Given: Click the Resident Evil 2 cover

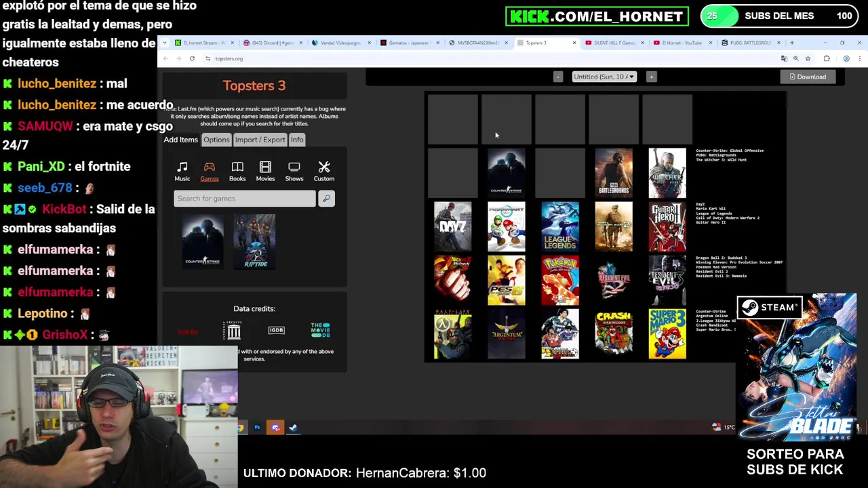Looking at the screenshot, I should [614, 280].
